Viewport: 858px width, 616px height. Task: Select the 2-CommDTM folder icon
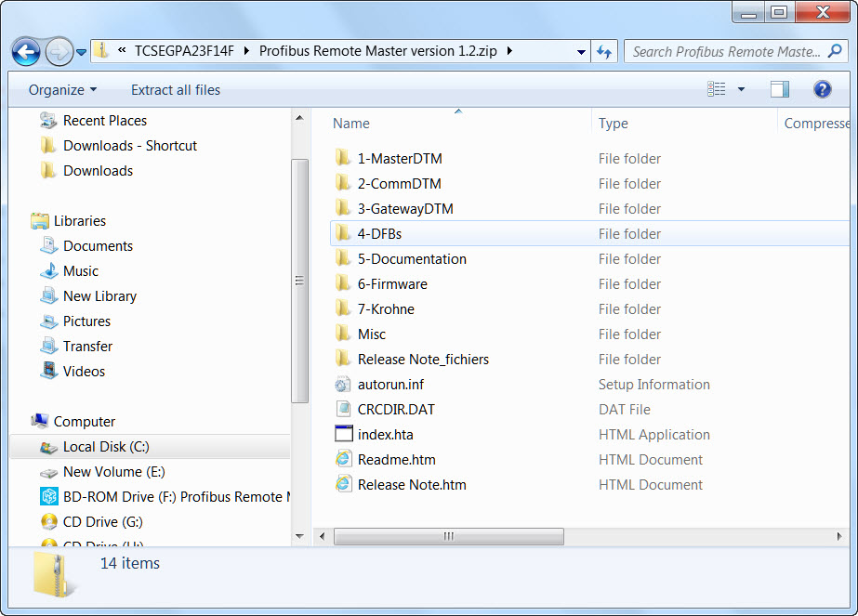(x=342, y=183)
